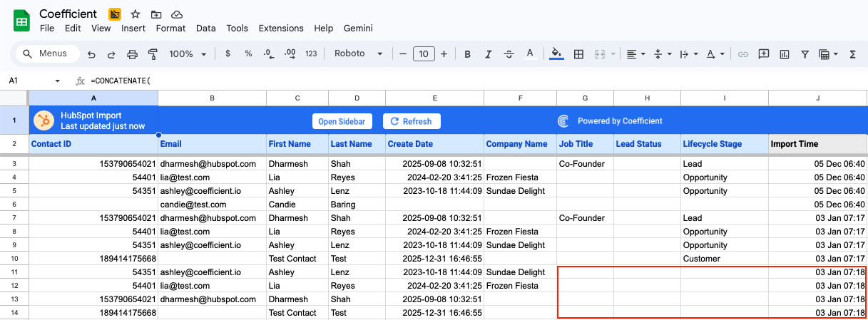Open the 100% zoom dropdown
The image size is (868, 320).
pyautogui.click(x=188, y=54)
